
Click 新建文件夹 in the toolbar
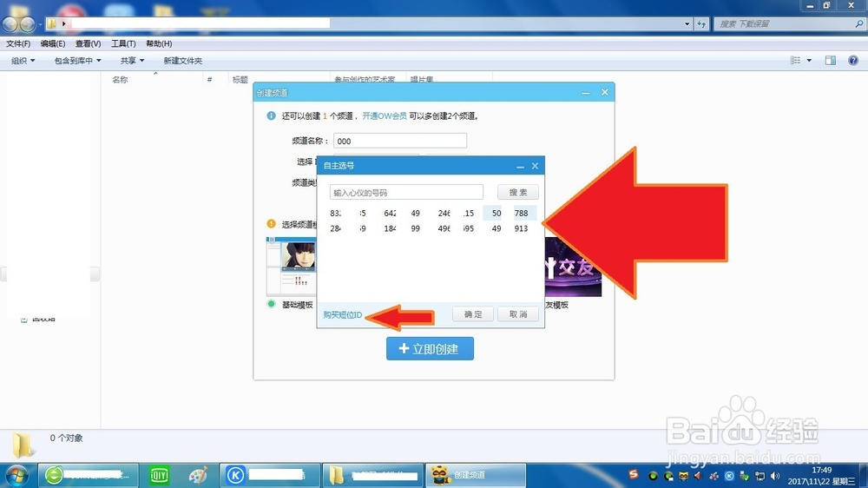click(182, 61)
